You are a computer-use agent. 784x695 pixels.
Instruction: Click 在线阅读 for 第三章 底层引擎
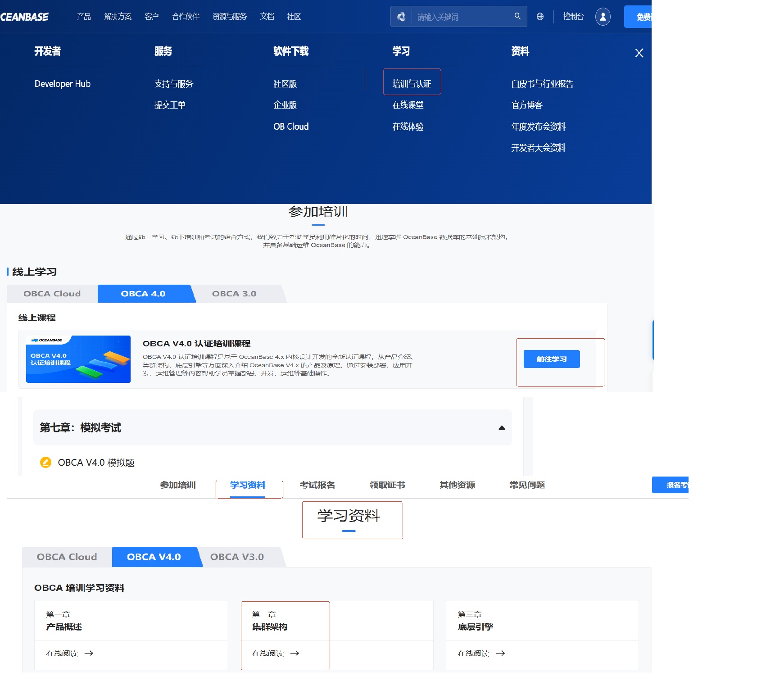click(x=474, y=653)
